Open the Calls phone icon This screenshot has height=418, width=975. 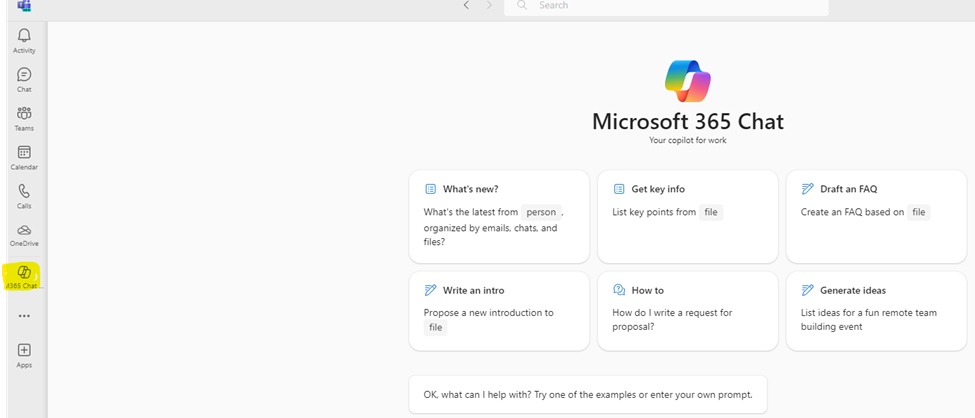point(24,193)
